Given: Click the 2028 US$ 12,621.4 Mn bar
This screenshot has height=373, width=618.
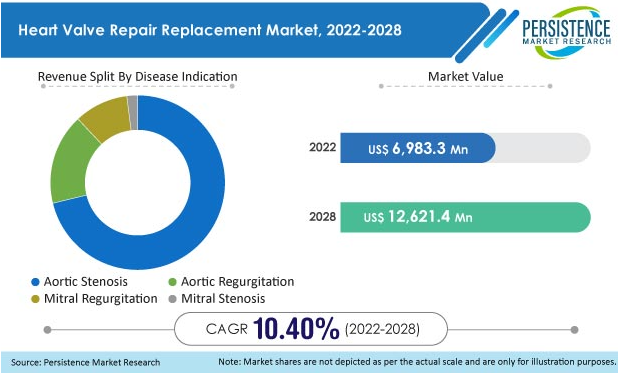Looking at the screenshot, I should [465, 217].
